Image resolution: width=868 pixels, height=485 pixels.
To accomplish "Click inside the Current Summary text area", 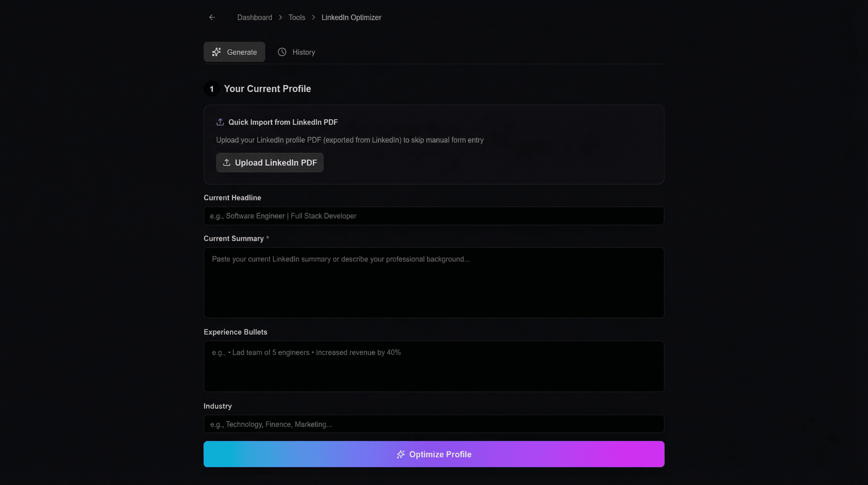I will point(434,283).
